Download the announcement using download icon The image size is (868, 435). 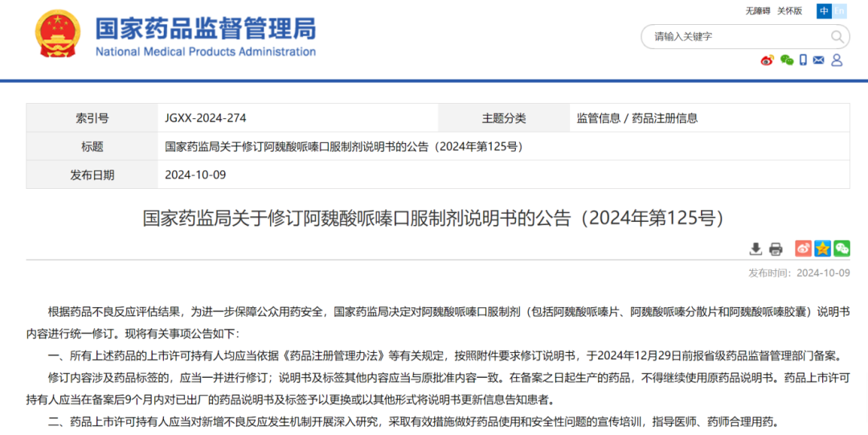[x=755, y=248]
